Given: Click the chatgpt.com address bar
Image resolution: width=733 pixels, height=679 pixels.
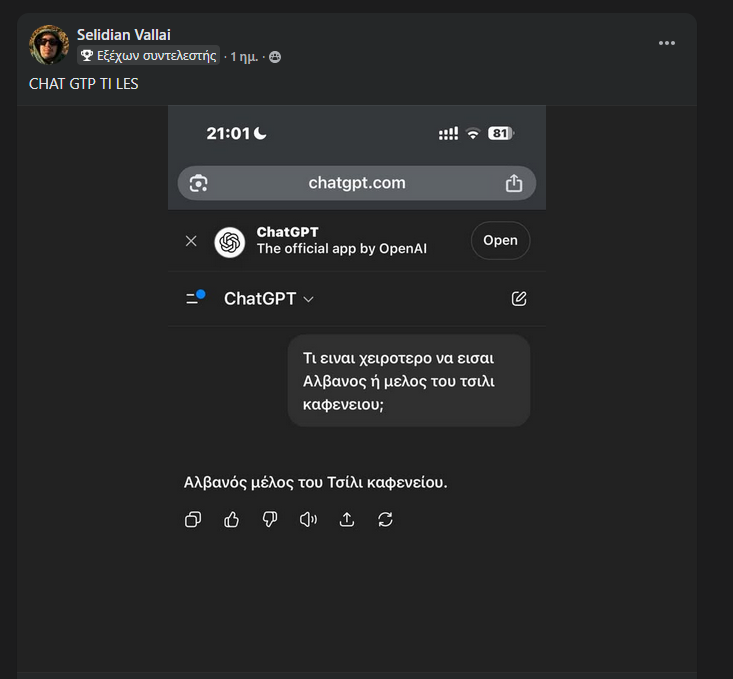Looking at the screenshot, I should 357,183.
